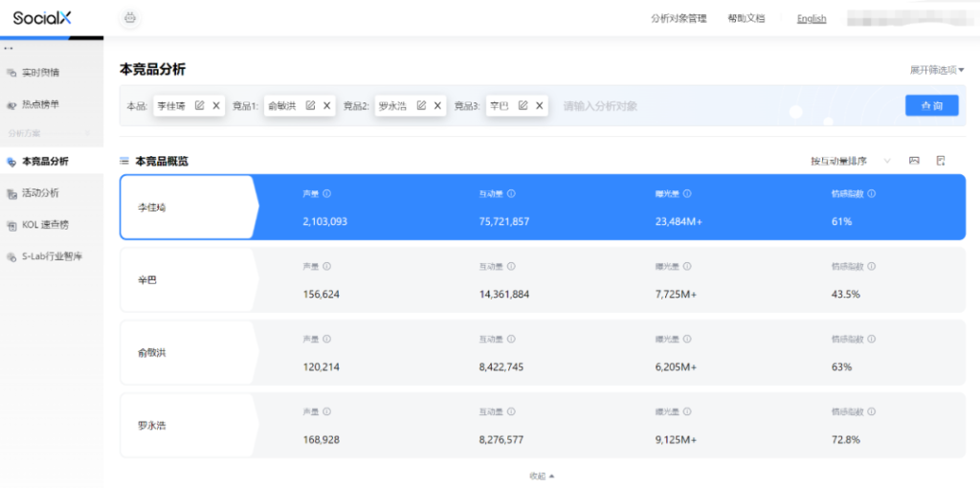Viewport: 980px width, 488px height.
Task: Click 声量 info icon in 李佳琦 row
Action: pyautogui.click(x=327, y=193)
